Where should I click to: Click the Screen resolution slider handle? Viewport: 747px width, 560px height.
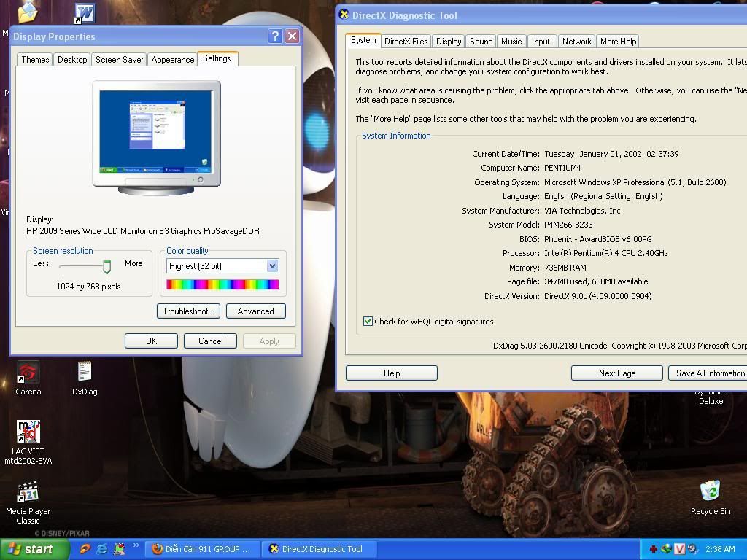[x=107, y=267]
